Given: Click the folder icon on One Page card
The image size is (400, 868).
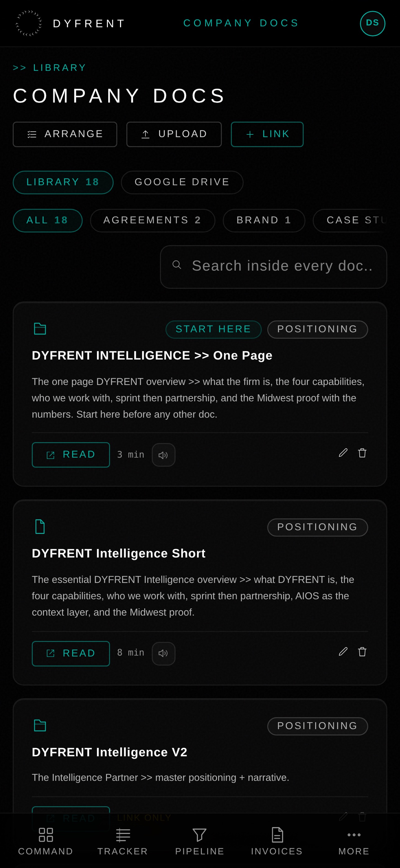Looking at the screenshot, I should pyautogui.click(x=40, y=328).
